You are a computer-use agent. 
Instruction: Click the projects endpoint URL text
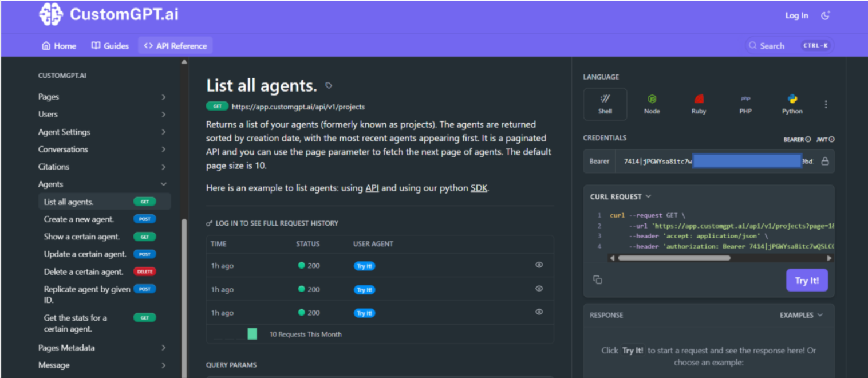tap(298, 107)
